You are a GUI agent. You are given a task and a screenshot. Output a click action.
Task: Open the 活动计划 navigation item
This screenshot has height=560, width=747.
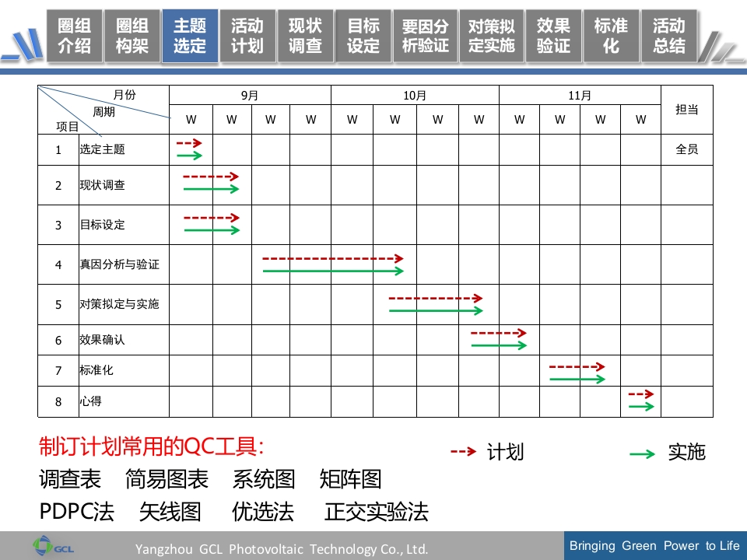247,34
